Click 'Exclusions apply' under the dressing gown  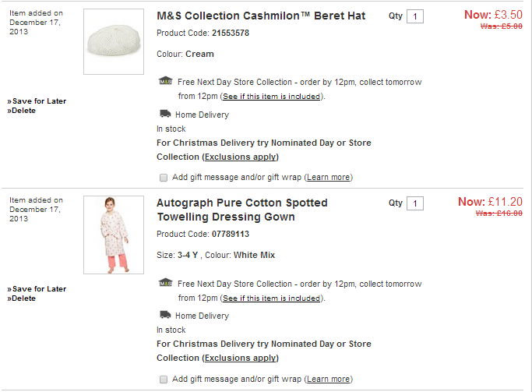tap(240, 358)
